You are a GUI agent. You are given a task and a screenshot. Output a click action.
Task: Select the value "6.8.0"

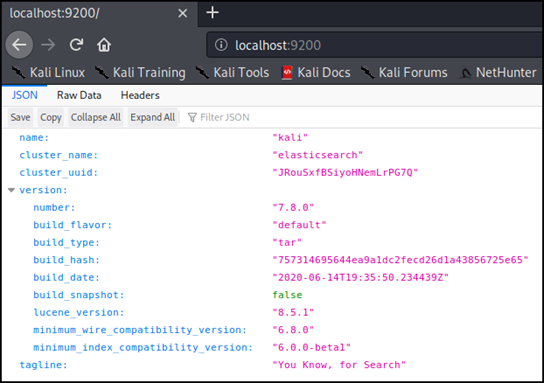(293, 330)
